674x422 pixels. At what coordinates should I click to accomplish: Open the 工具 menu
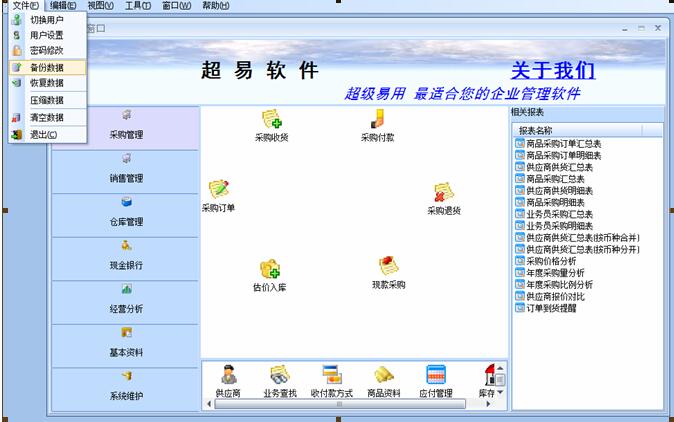(138, 6)
